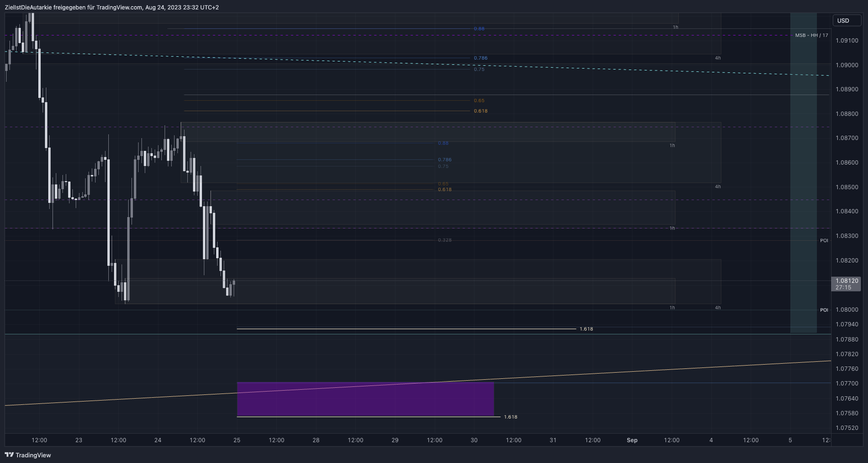
Task: Click the 1.08700 price axis label
Action: 847,138
